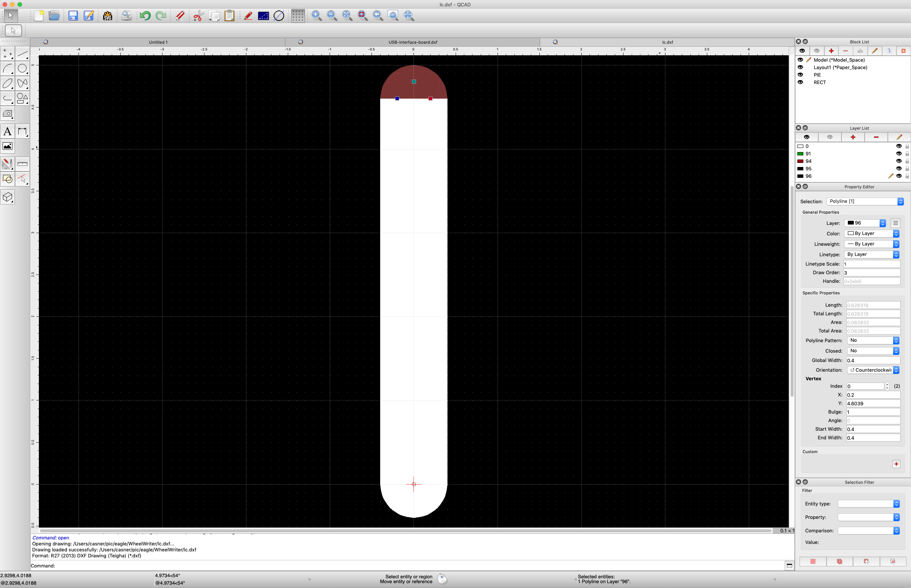Toggle visibility of layer 96
Image resolution: width=911 pixels, height=588 pixels.
(899, 176)
